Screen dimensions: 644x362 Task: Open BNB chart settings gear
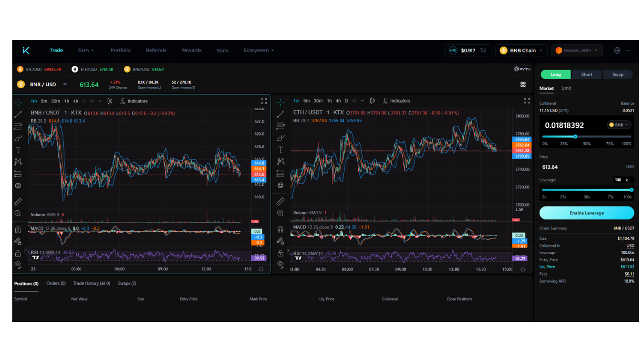pyautogui.click(x=261, y=269)
